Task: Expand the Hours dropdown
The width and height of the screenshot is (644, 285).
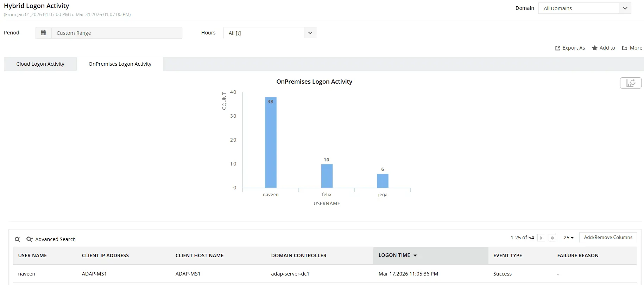Action: [x=310, y=33]
